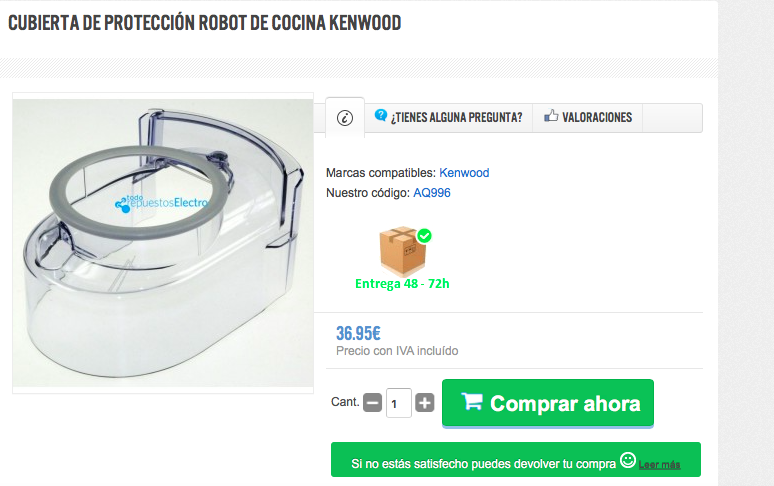The width and height of the screenshot is (774, 486).
Task: Click the blue question mark bubble icon
Action: [381, 115]
